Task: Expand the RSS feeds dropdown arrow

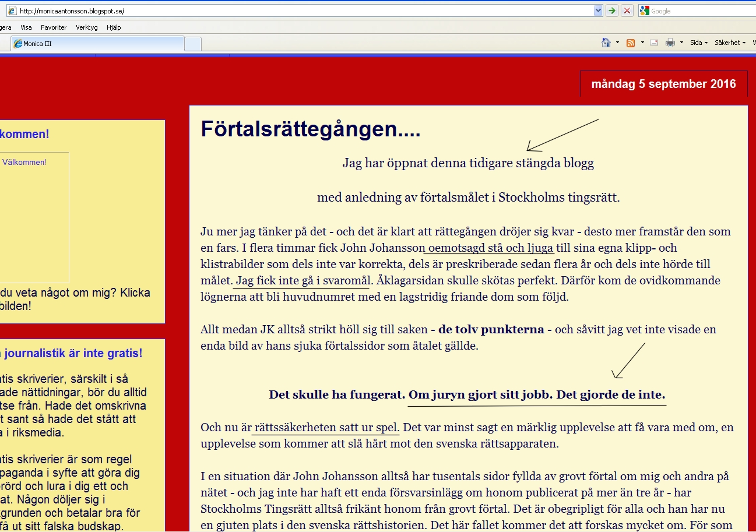Action: point(642,43)
